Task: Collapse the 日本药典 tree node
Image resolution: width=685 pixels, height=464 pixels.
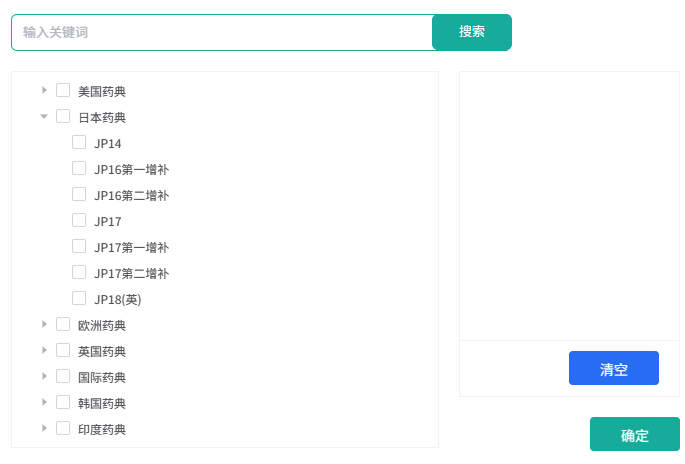Action: point(45,116)
